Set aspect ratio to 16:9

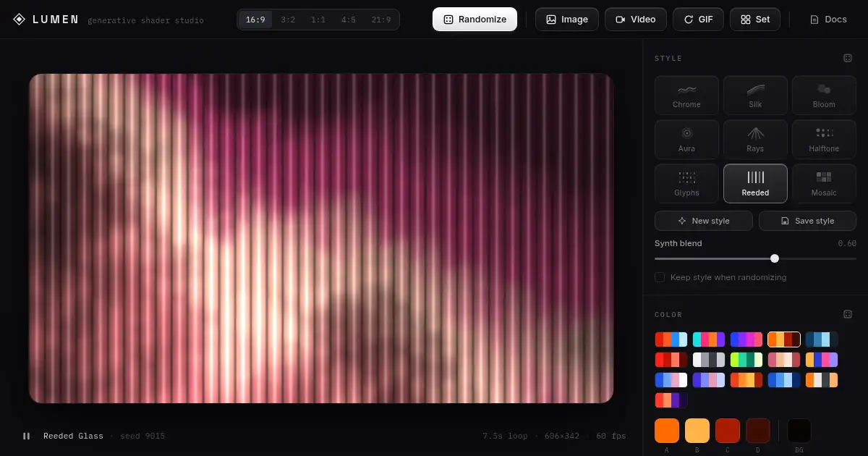[255, 20]
